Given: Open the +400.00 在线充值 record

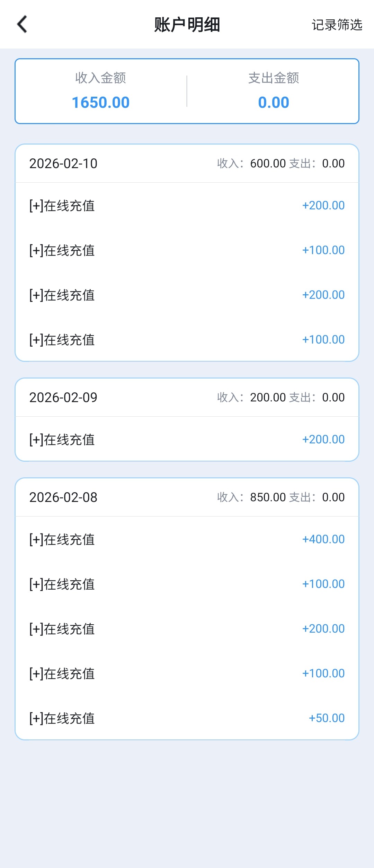Looking at the screenshot, I should [187, 539].
